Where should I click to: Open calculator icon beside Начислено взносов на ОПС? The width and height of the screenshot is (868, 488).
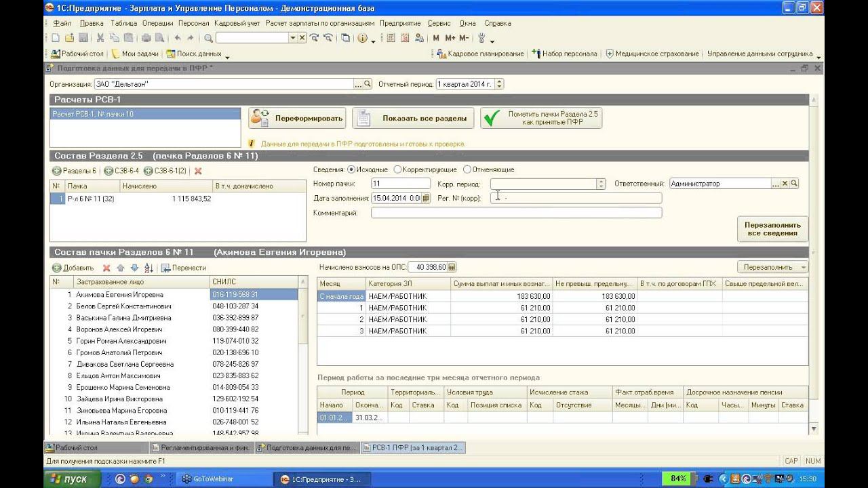(x=452, y=267)
